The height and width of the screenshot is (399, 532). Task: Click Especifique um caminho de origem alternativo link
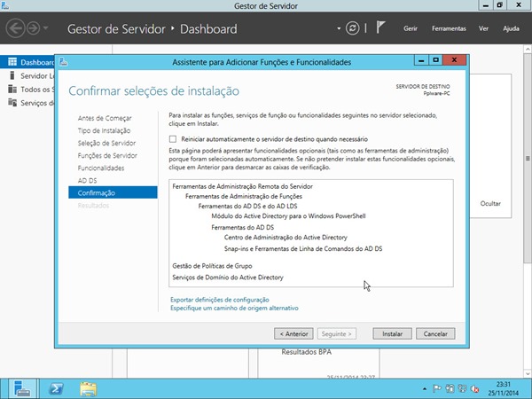click(234, 309)
